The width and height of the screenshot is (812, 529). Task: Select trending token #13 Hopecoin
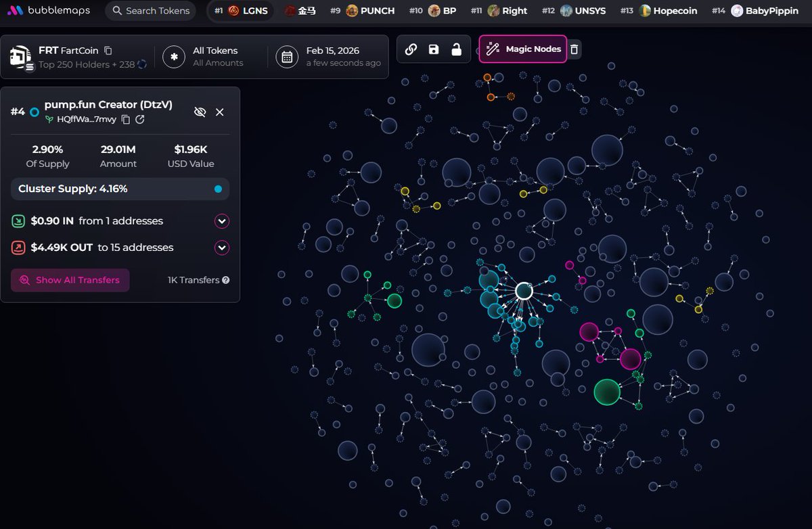pos(660,11)
